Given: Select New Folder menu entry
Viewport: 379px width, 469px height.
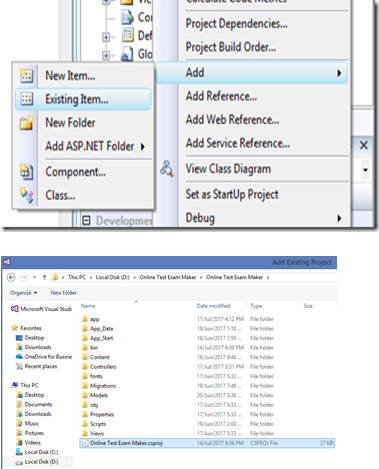Looking at the screenshot, I should click(83, 123).
